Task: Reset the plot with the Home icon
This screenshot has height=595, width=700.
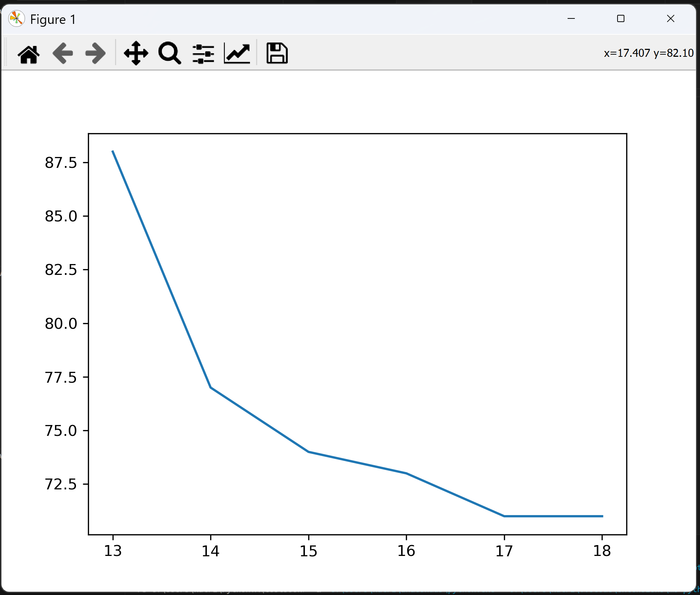Action: coord(29,54)
